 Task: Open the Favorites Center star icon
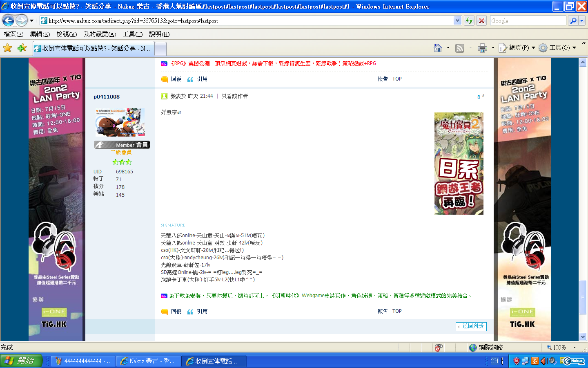(x=7, y=48)
